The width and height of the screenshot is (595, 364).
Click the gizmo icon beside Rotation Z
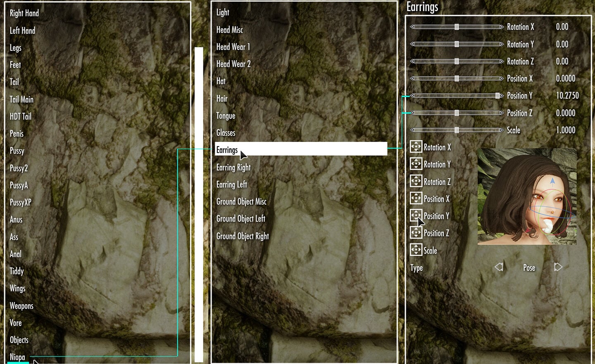[416, 181]
